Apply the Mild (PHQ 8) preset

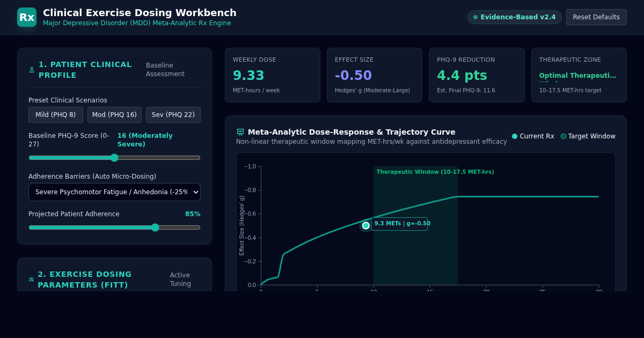[56, 115]
